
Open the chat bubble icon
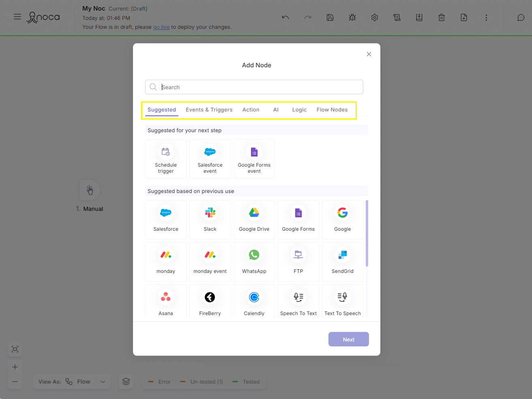(521, 17)
